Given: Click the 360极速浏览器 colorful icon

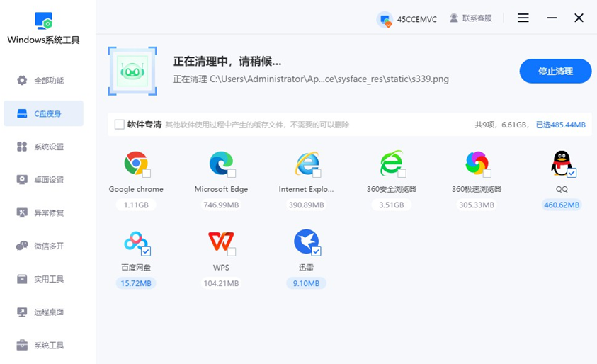Looking at the screenshot, I should 477,163.
